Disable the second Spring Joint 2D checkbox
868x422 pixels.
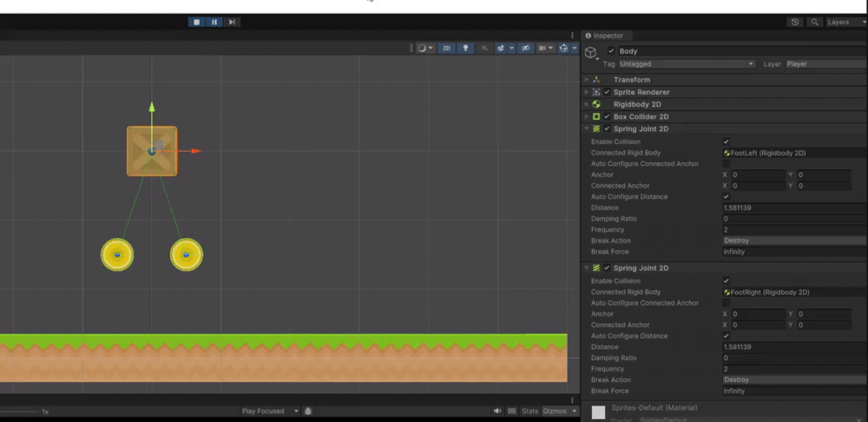coord(608,268)
